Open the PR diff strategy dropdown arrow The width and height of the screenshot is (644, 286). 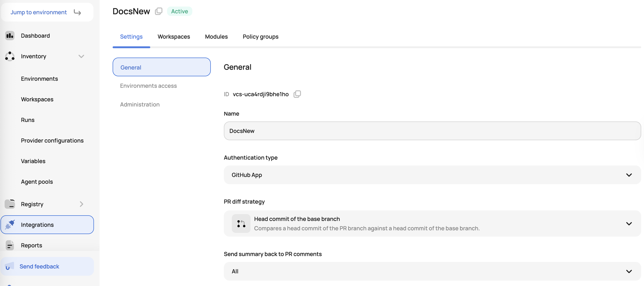click(x=629, y=224)
